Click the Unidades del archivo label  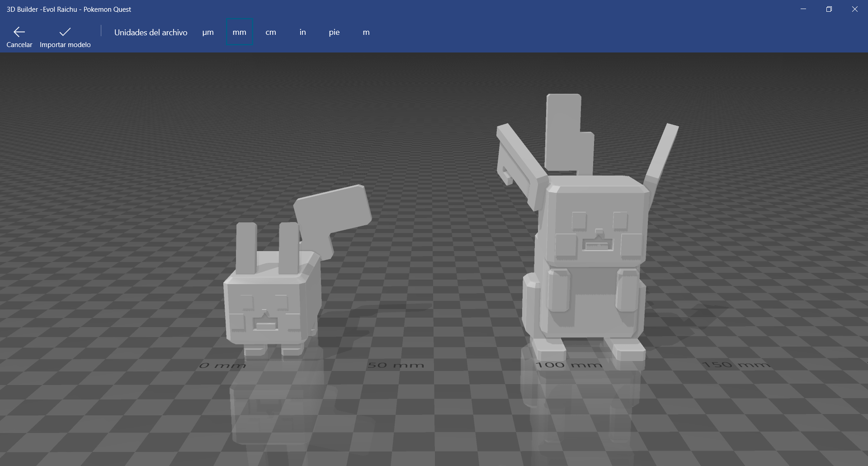tap(151, 32)
